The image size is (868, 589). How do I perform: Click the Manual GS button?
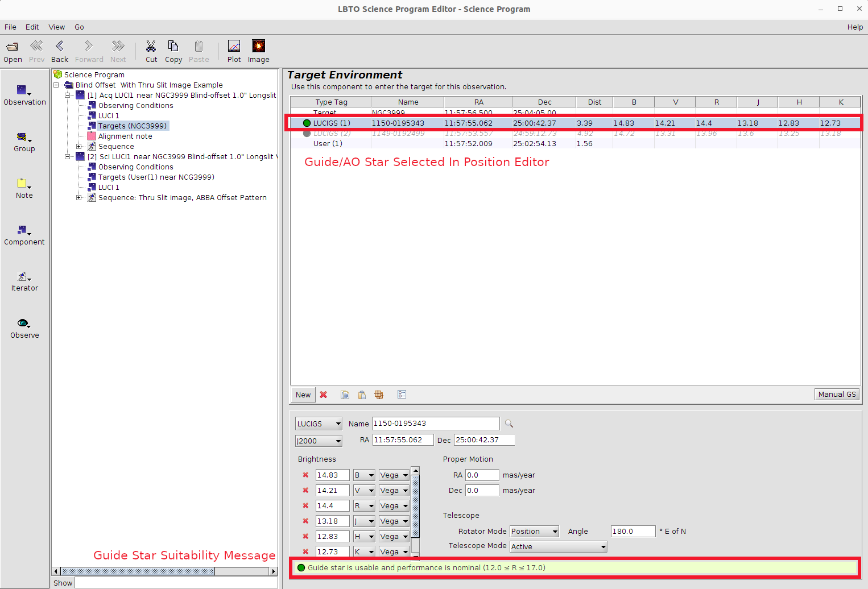(836, 395)
